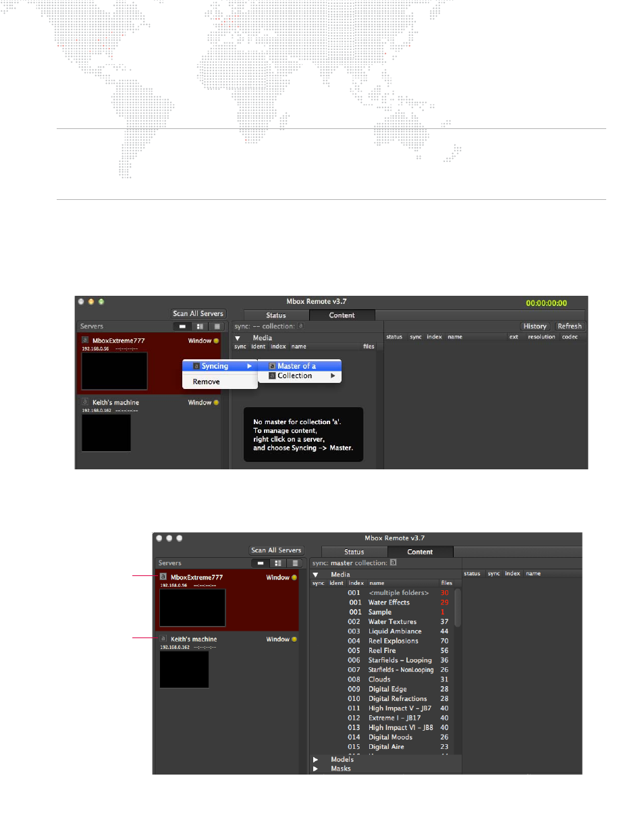
Task: Click codec column header, upper window
Action: [x=570, y=337]
